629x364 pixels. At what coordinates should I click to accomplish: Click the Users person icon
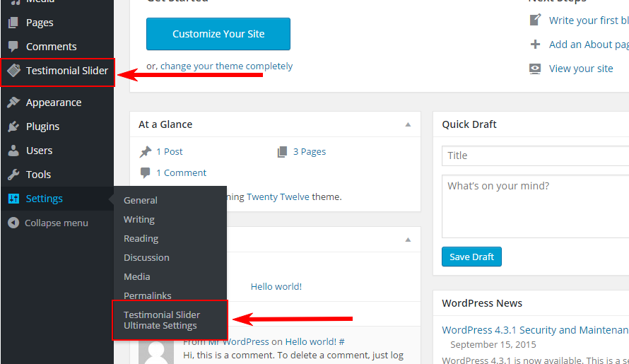click(13, 151)
